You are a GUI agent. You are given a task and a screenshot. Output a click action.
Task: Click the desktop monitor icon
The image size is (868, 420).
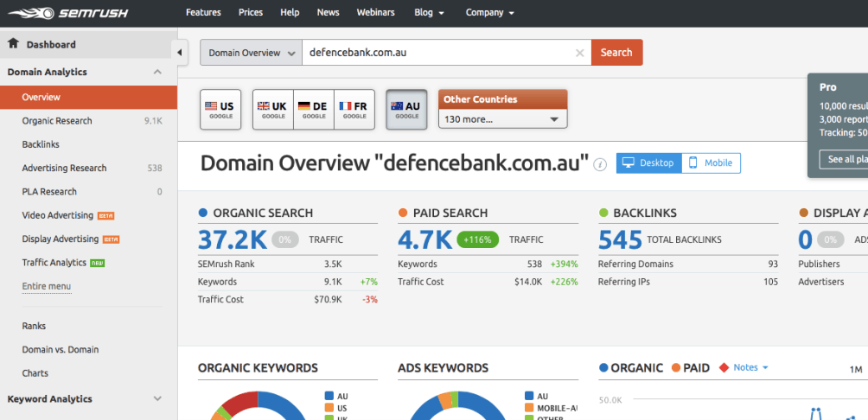click(x=628, y=162)
